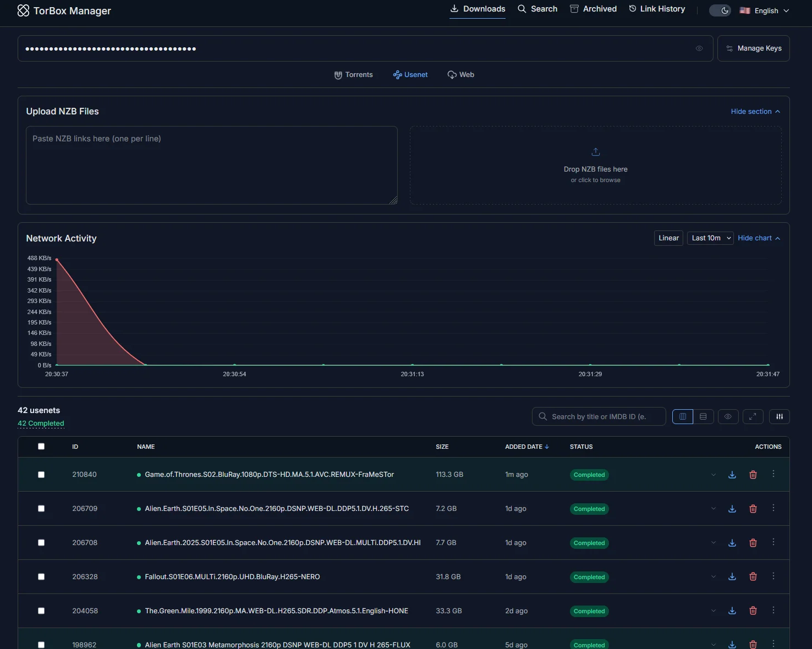Switch to the table column view icon
The image size is (812, 649).
683,416
